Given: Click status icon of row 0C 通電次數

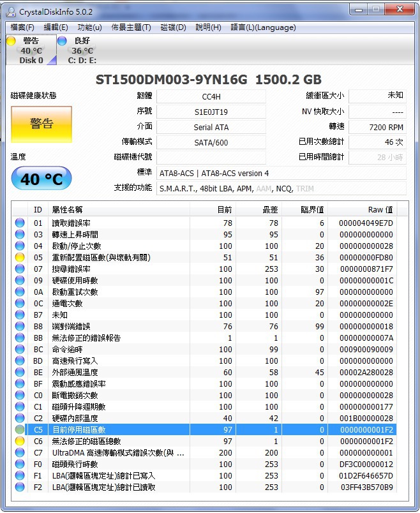Looking at the screenshot, I should pos(20,303).
